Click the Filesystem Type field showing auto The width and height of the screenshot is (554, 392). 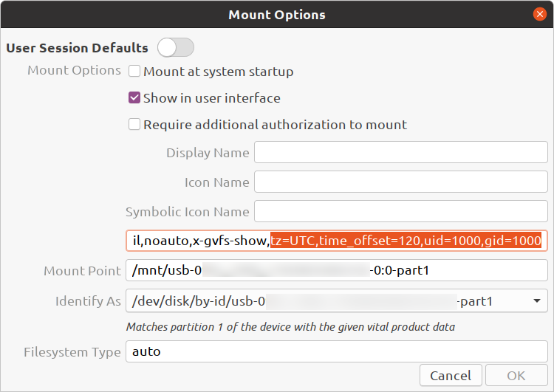click(x=337, y=351)
